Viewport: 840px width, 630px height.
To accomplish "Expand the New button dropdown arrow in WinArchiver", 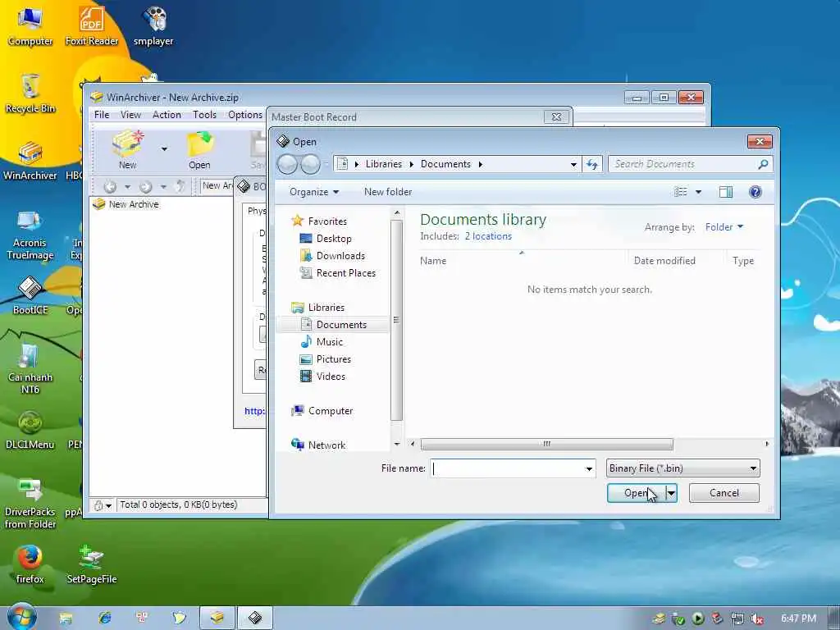I will 164,149.
